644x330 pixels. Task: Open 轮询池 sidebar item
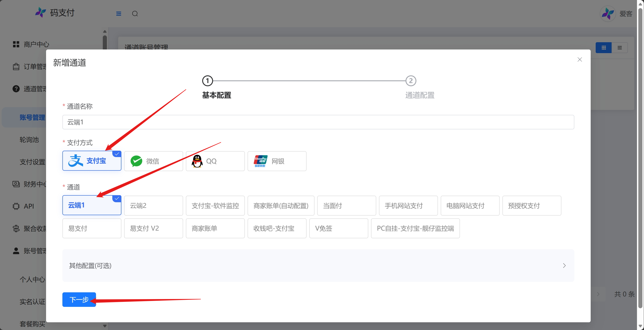(x=29, y=140)
